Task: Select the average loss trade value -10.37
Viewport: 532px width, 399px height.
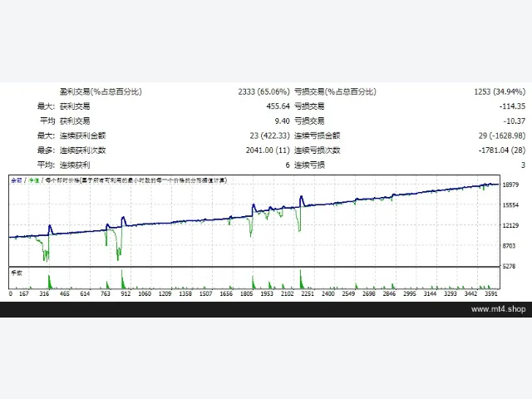Action: 515,121
